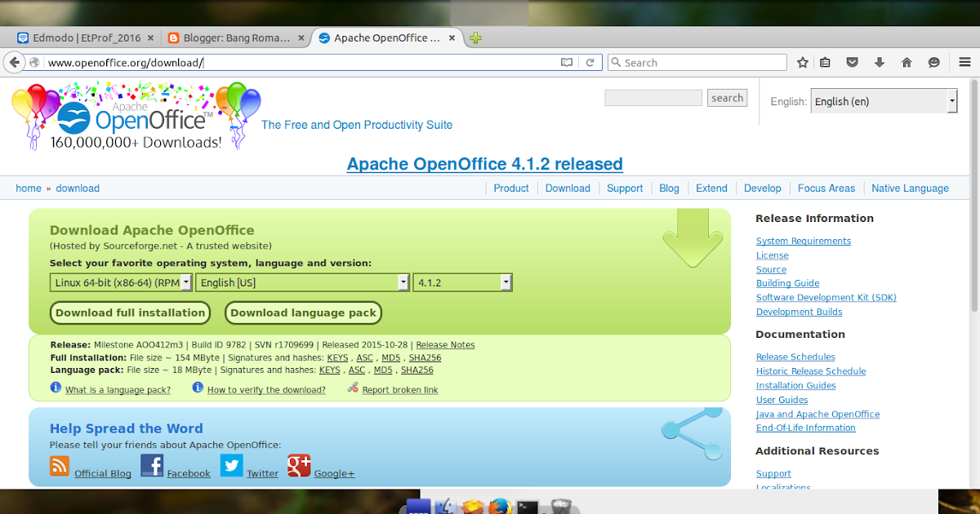980x514 pixels.
Task: Open the System Requirements link
Action: point(804,241)
